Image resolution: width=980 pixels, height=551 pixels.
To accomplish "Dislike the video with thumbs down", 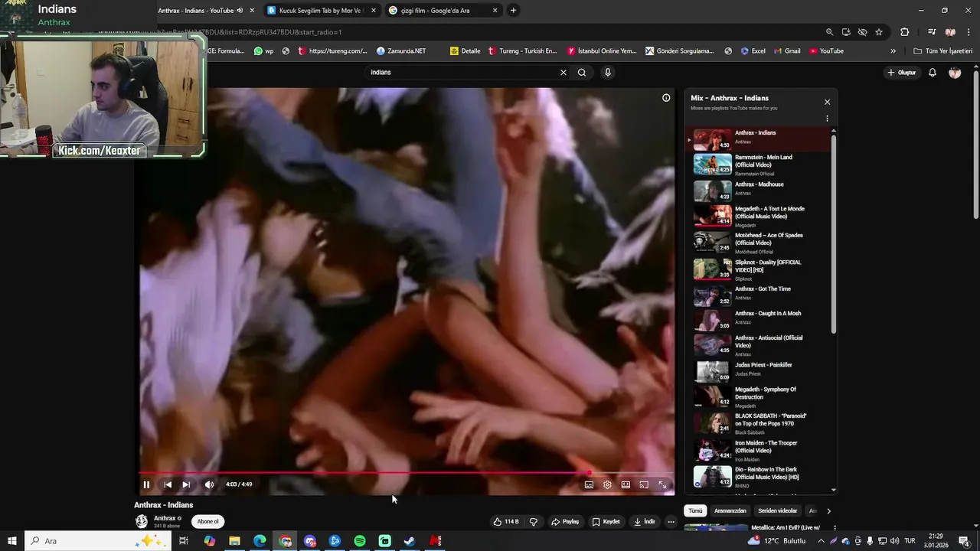I will 534,522.
